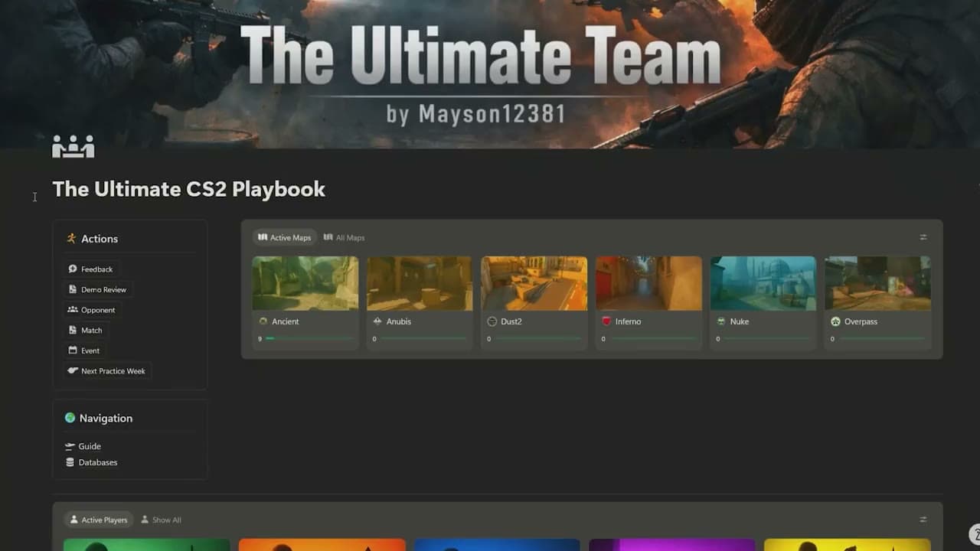Click the Inferno progress bar
The height and width of the screenshot is (551, 980).
652,338
